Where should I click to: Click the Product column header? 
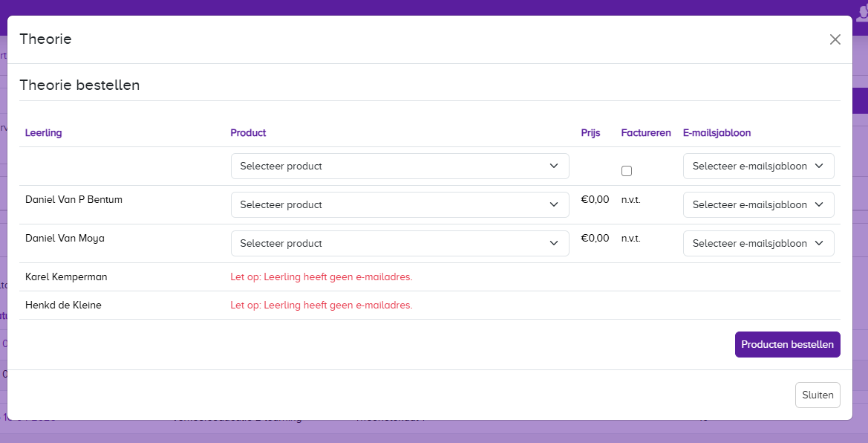point(248,133)
